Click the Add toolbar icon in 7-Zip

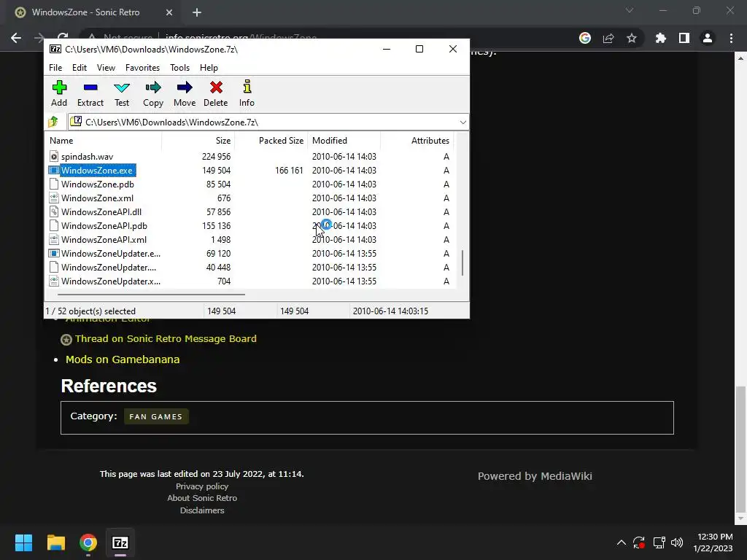(59, 87)
